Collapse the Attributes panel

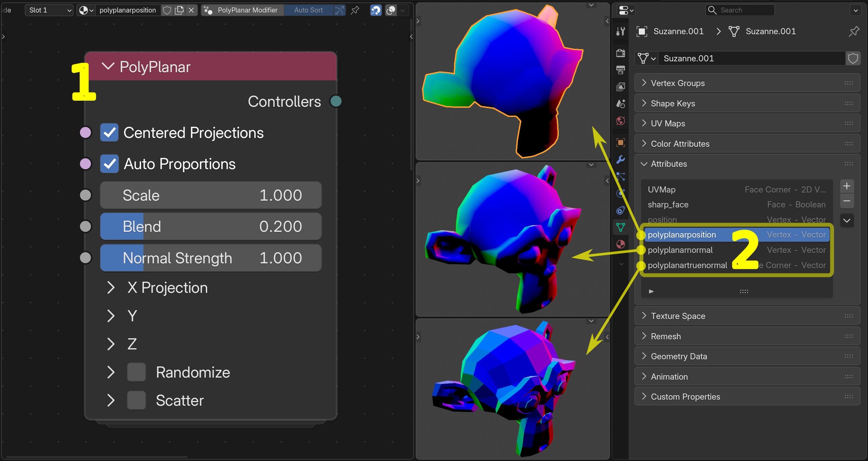point(747,164)
